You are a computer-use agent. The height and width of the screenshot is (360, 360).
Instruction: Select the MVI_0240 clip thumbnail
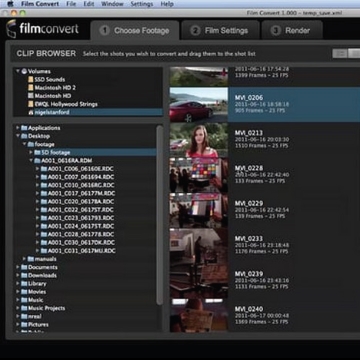point(199,315)
